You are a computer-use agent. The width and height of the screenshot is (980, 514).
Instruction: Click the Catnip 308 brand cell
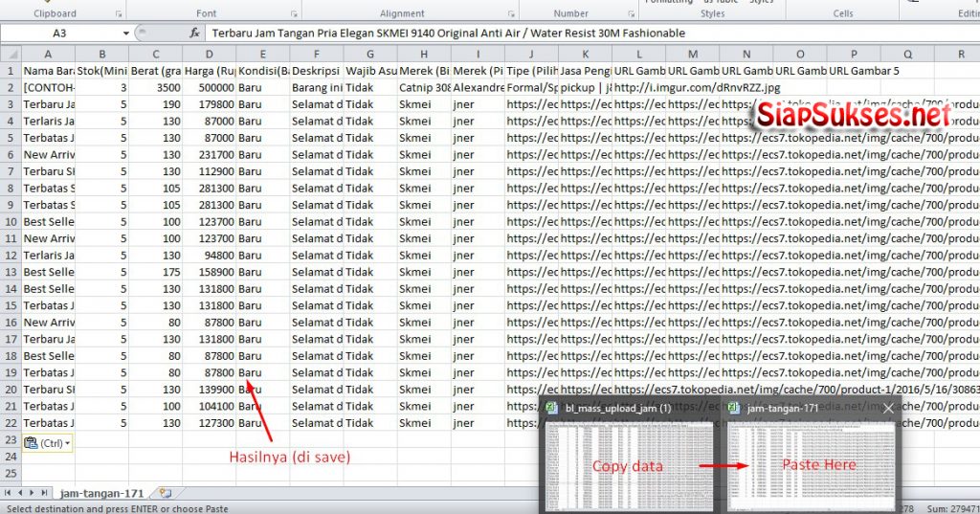(x=424, y=87)
